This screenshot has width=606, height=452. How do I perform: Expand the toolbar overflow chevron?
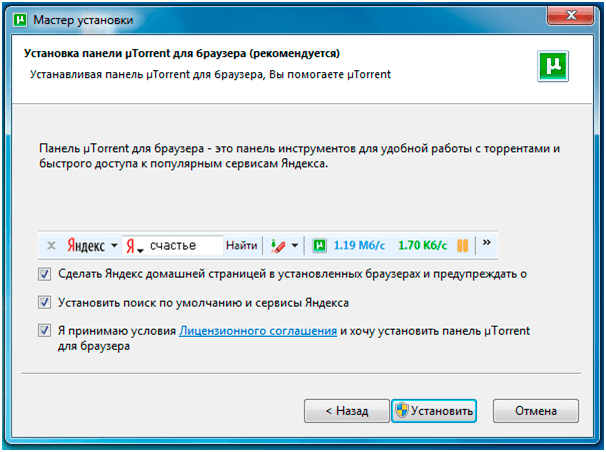pos(487,243)
